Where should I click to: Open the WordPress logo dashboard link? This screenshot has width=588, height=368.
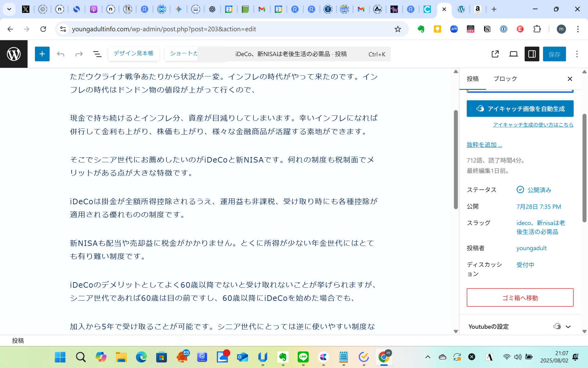click(14, 54)
